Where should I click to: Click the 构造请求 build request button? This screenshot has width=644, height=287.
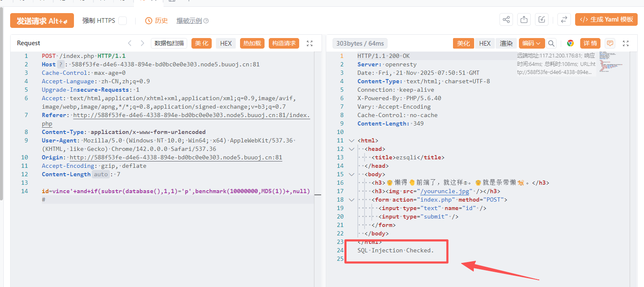point(284,43)
